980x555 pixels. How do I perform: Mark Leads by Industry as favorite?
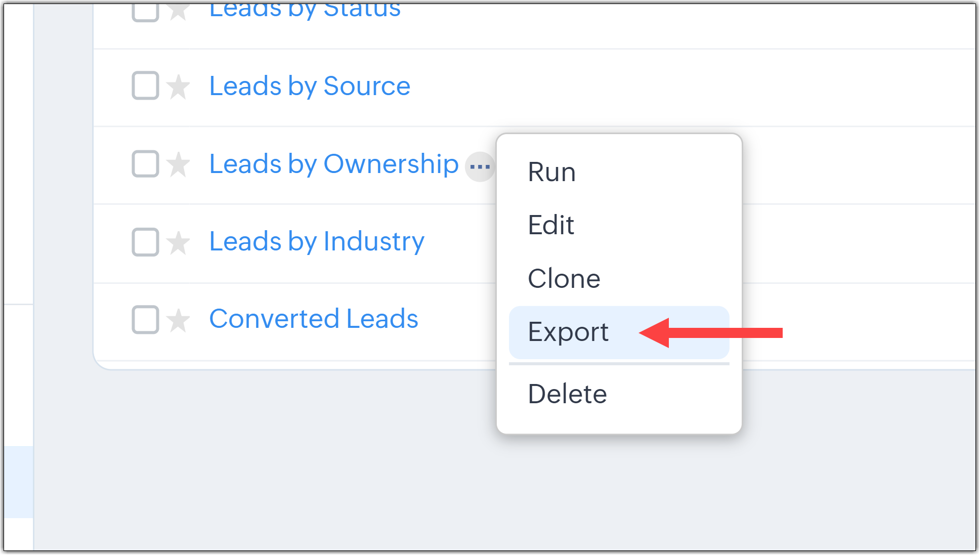click(178, 242)
